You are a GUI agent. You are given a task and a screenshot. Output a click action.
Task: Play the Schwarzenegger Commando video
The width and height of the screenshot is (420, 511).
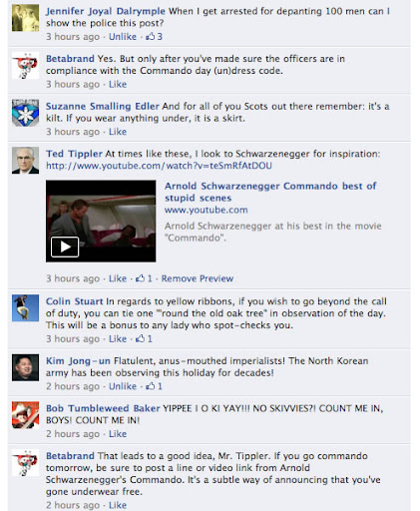[65, 247]
